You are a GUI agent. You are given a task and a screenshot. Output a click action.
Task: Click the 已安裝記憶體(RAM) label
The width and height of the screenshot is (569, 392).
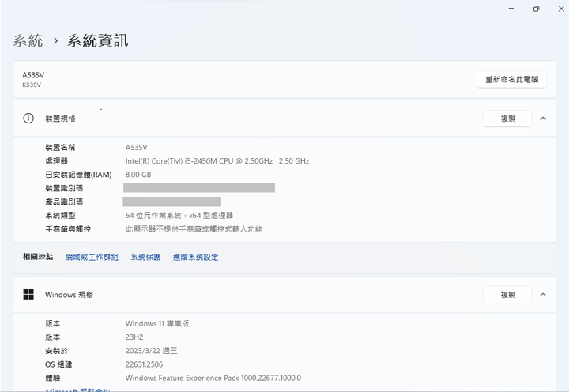(78, 175)
